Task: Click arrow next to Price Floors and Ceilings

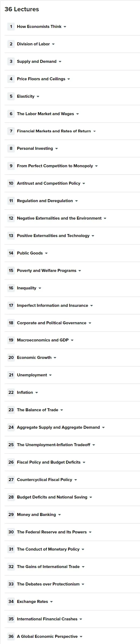Action: point(69,79)
